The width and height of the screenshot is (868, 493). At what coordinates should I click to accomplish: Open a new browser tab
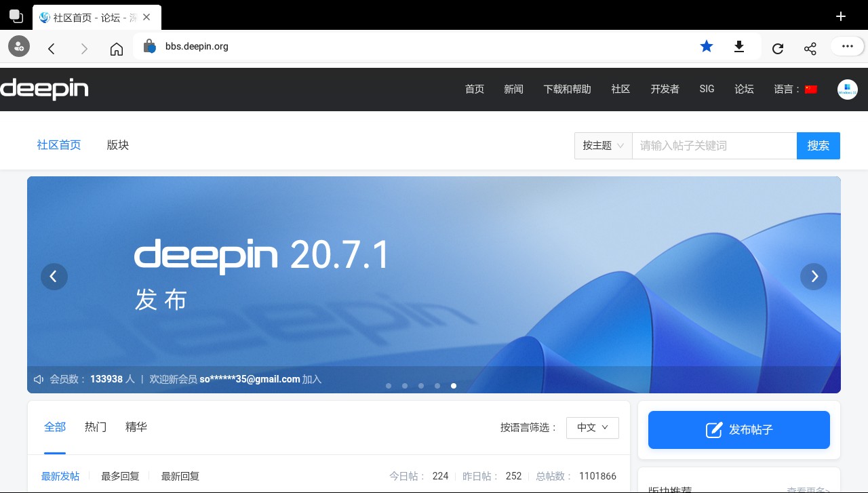pyautogui.click(x=841, y=16)
